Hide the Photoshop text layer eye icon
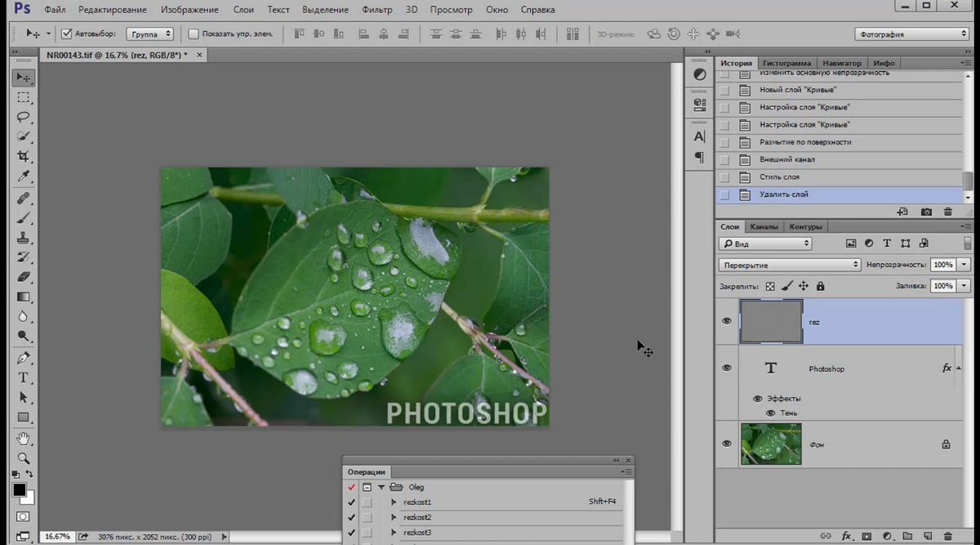The height and width of the screenshot is (545, 980). [727, 369]
